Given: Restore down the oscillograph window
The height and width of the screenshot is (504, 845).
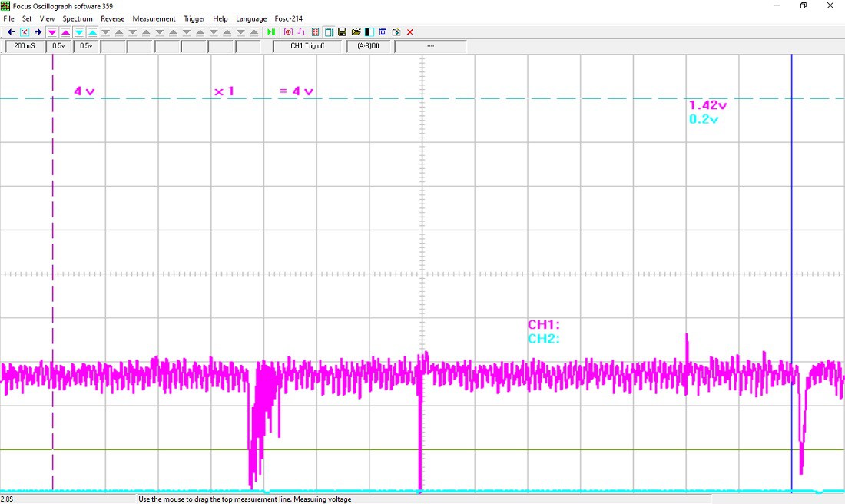Looking at the screenshot, I should [803, 6].
